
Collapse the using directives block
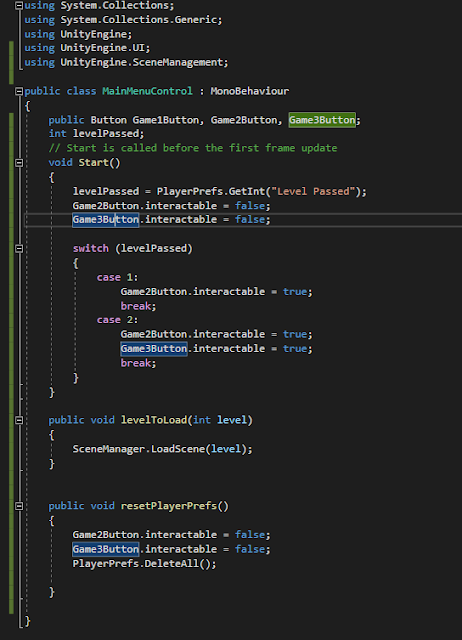tap(19, 5)
